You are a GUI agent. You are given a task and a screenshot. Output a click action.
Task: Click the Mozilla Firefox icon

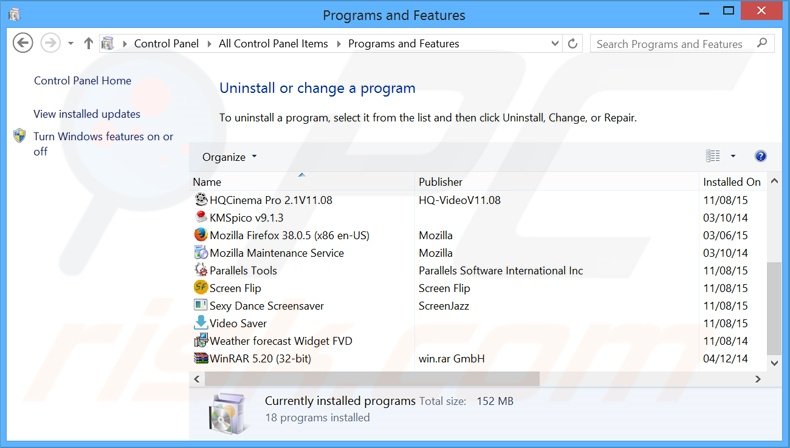click(201, 235)
